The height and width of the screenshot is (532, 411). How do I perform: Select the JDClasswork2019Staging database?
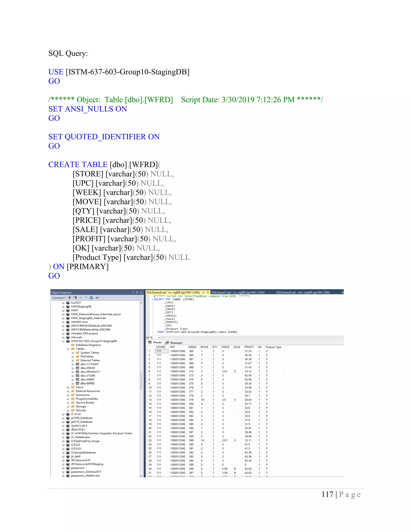87,464
